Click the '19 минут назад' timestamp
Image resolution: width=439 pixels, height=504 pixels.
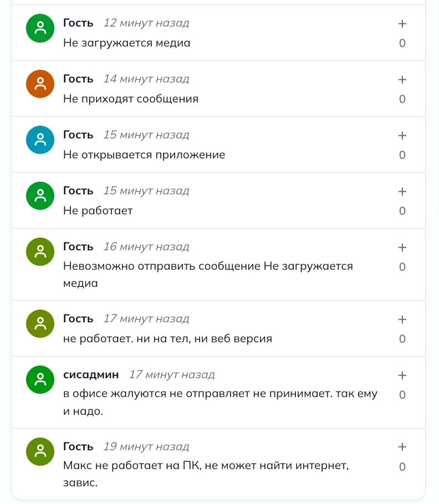146,446
